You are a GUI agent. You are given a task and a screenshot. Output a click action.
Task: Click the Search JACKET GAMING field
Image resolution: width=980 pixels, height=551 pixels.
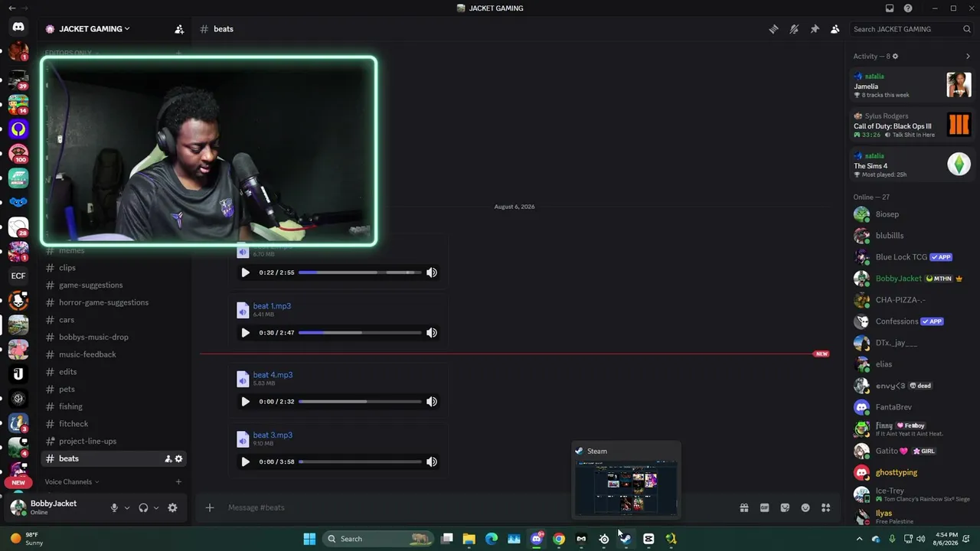[x=911, y=29]
